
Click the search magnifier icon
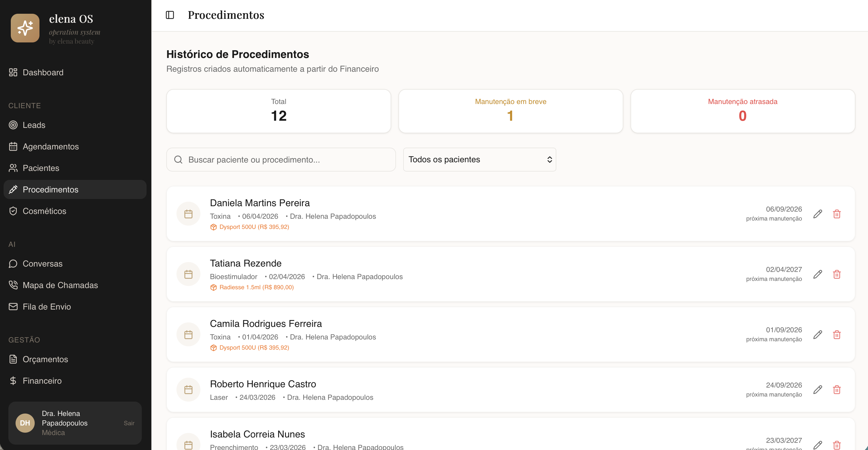click(x=178, y=160)
